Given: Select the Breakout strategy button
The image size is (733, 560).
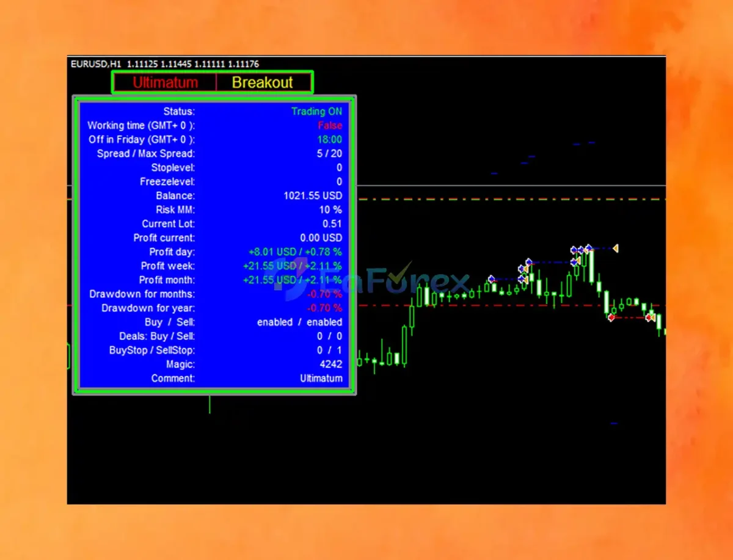Looking at the screenshot, I should tap(263, 82).
